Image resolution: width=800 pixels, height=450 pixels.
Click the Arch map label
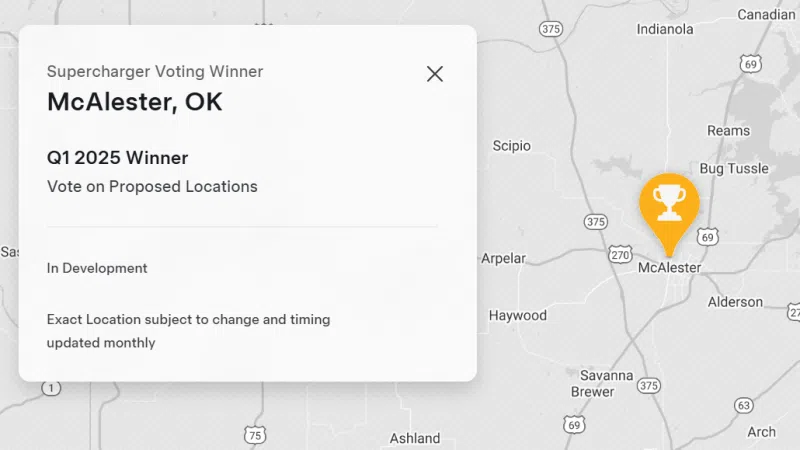click(761, 432)
